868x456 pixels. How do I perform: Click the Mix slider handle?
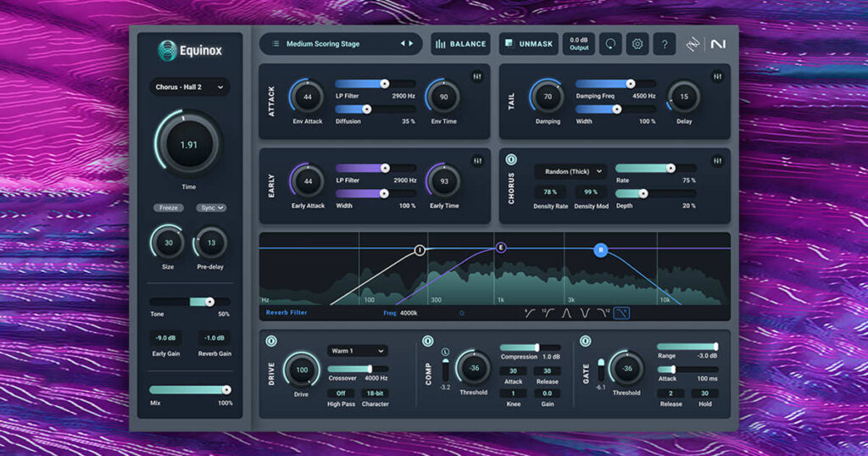pyautogui.click(x=226, y=390)
